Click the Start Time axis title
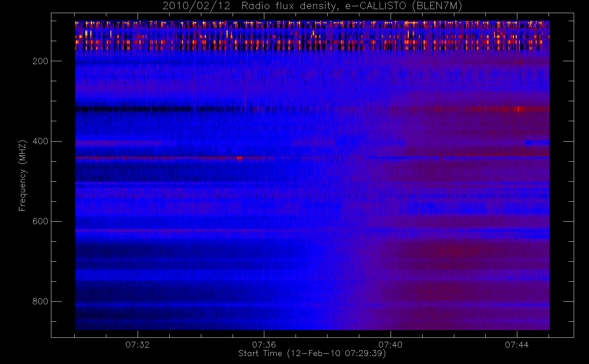Screen dimensions: 589x364 click(x=312, y=353)
